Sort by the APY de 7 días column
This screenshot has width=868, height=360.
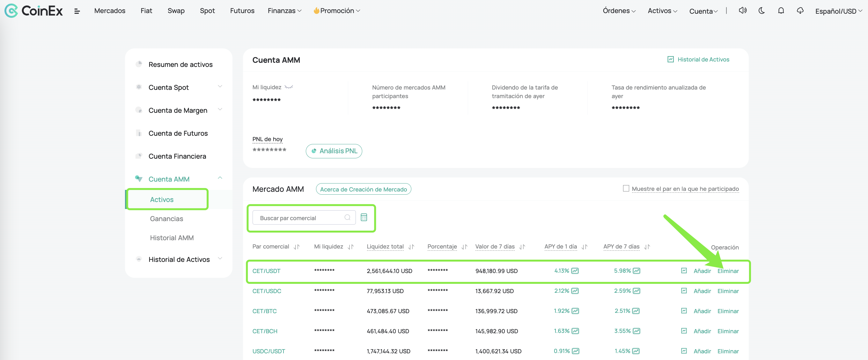click(647, 247)
